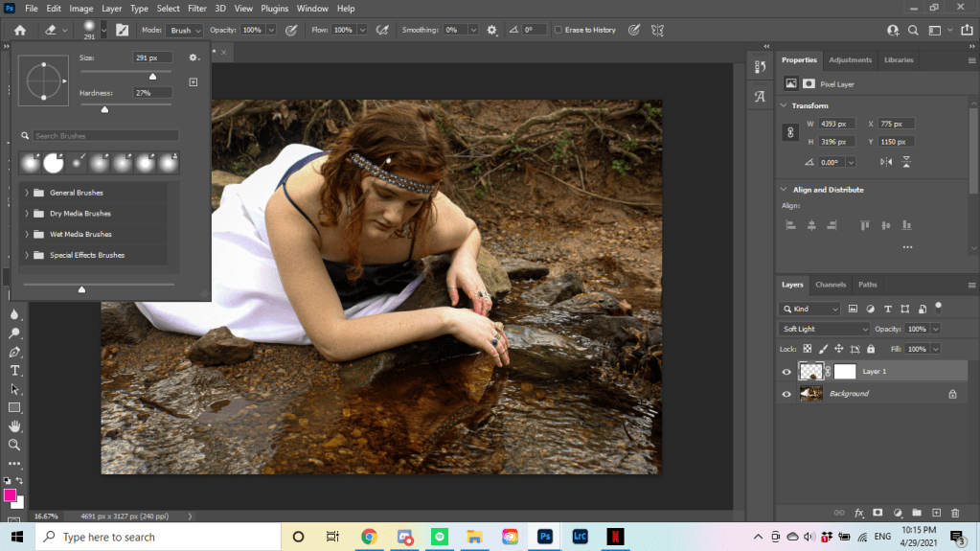Delete layer using trash icon
The image size is (980, 551).
point(957,513)
